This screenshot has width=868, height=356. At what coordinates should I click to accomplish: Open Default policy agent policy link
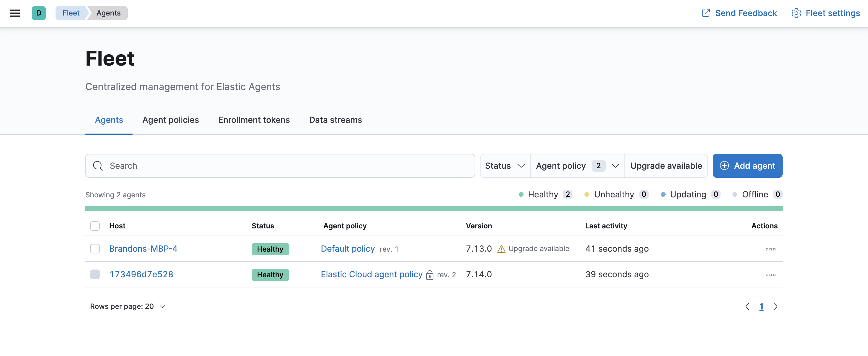pos(348,248)
